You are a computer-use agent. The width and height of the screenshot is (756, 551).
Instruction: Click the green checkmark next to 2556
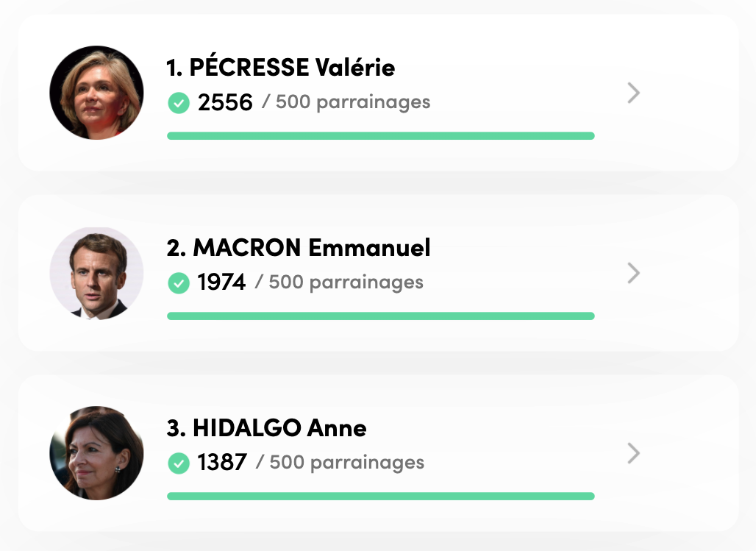point(178,102)
